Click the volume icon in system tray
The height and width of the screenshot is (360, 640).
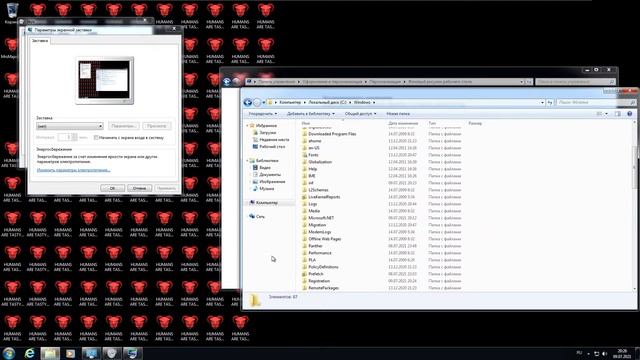(604, 354)
